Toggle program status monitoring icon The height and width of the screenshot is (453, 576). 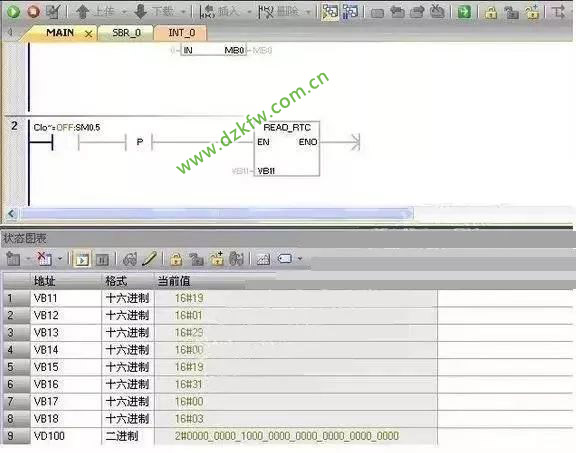click(330, 12)
